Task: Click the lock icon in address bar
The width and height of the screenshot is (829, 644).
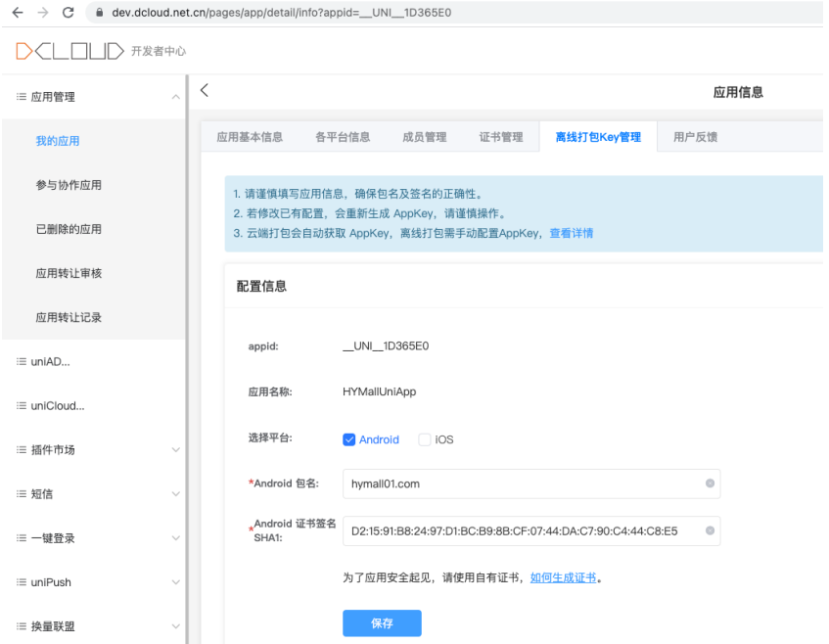Action: pyautogui.click(x=100, y=13)
